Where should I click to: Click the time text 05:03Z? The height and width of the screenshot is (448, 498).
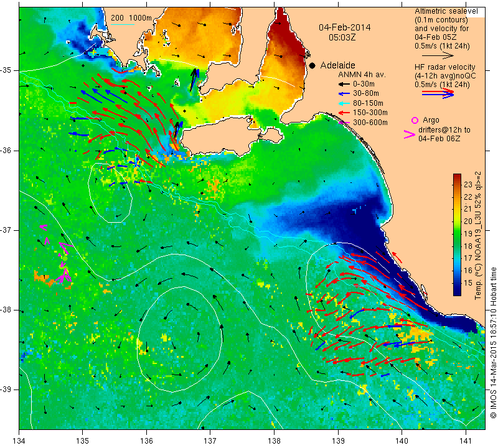(342, 37)
